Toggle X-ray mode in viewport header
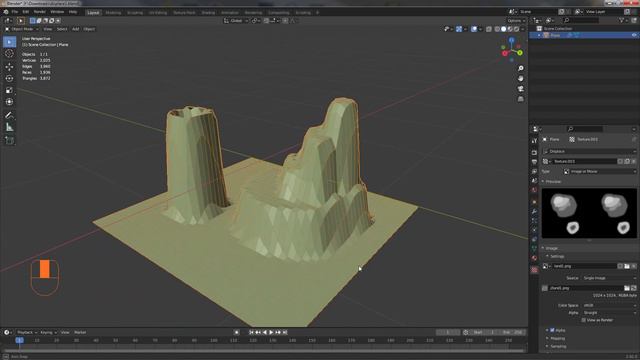Screen dimensions: 640x360 click(489, 29)
